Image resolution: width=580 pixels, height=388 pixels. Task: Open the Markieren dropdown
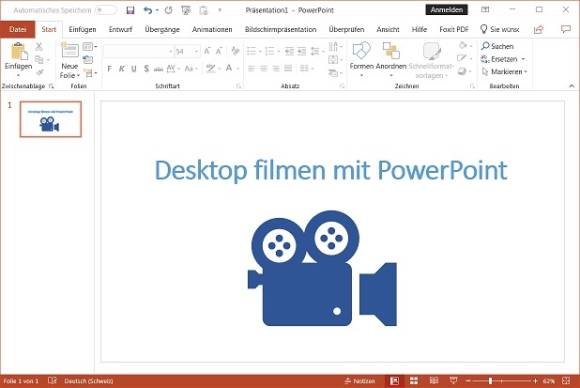pos(504,72)
